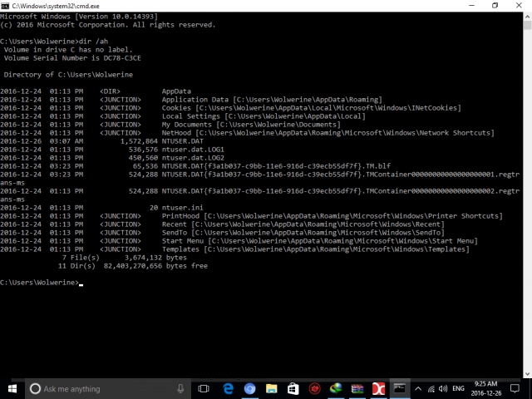Click the volume speaker tray icon
Viewport: 532px width, 399px height.
445,388
